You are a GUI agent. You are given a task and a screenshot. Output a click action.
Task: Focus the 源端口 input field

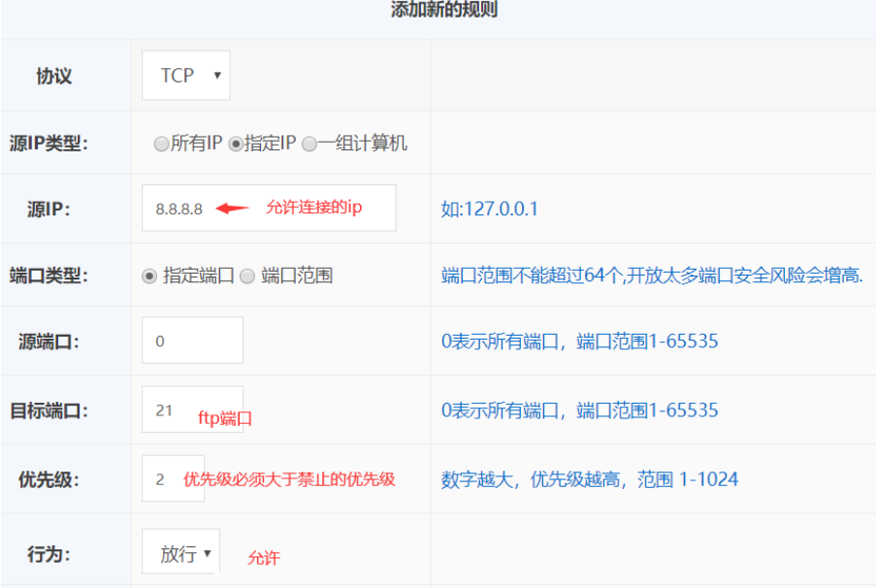pyautogui.click(x=192, y=341)
